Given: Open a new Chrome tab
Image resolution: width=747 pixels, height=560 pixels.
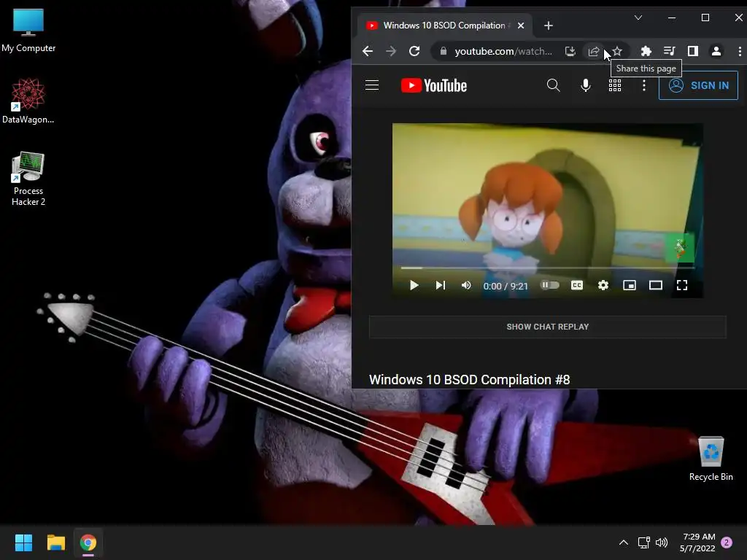Looking at the screenshot, I should point(549,26).
